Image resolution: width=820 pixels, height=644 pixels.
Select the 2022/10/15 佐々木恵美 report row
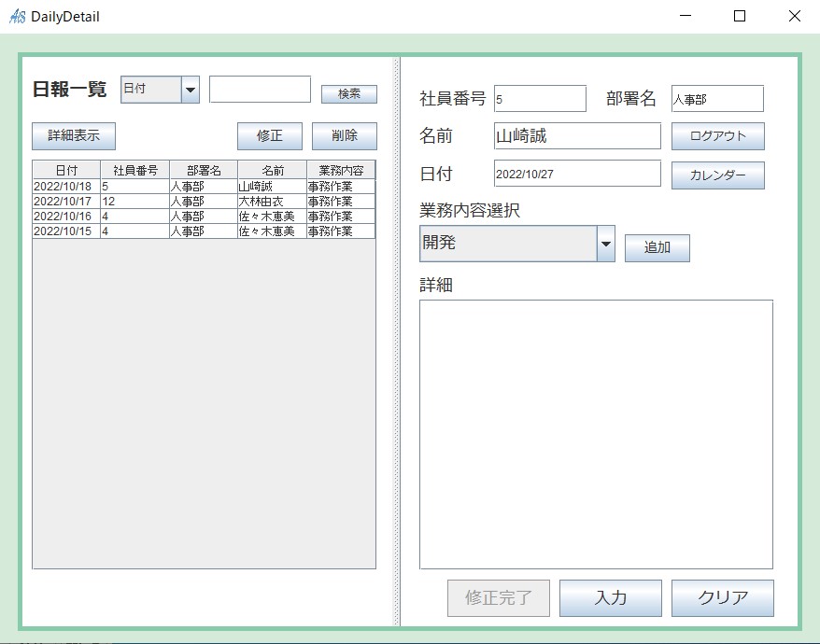coord(204,231)
